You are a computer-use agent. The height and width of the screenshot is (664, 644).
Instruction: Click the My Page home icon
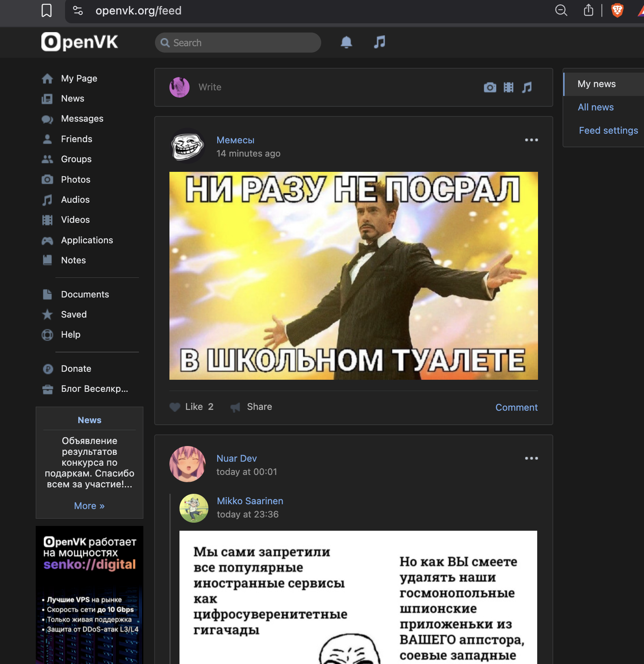47,79
